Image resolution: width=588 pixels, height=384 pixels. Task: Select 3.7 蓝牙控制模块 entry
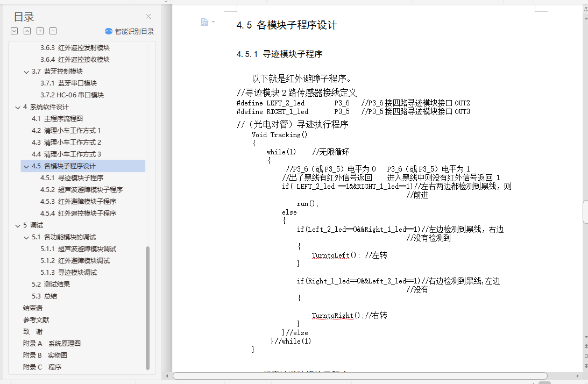coord(58,71)
